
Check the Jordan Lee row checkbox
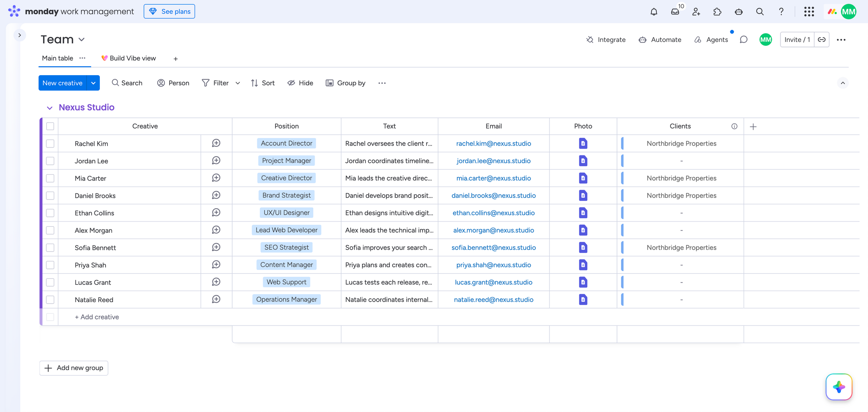50,161
